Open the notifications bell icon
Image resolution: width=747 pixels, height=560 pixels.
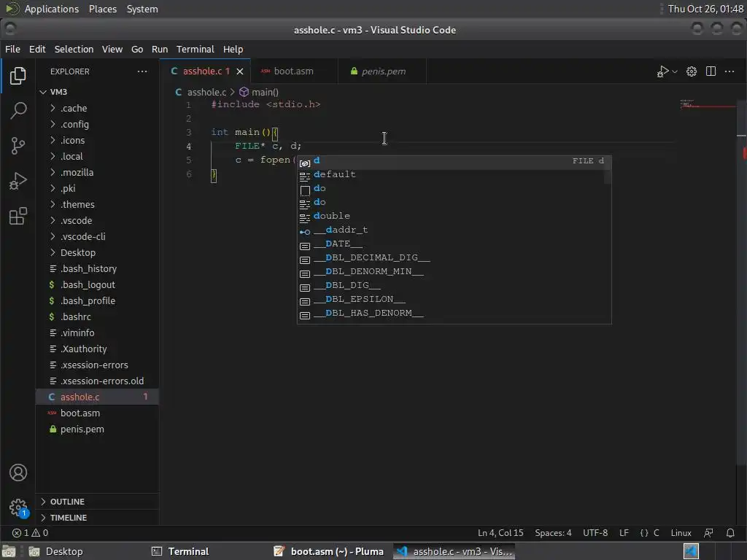[729, 533]
